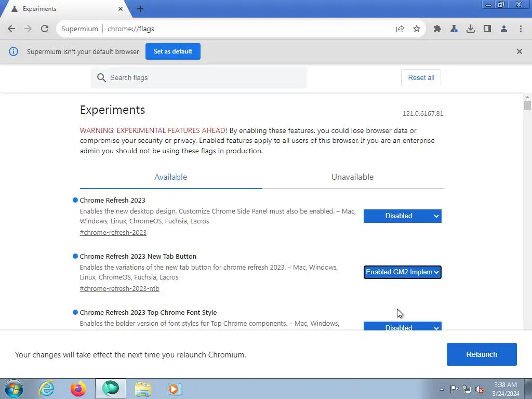This screenshot has height=399, width=532.
Task: Dismiss the default browser infobar
Action: coord(520,51)
